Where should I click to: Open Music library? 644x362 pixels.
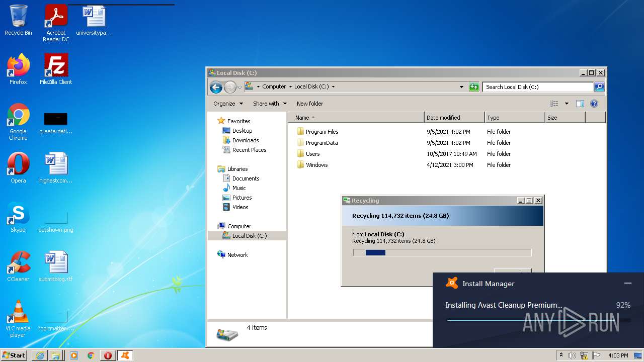point(234,188)
